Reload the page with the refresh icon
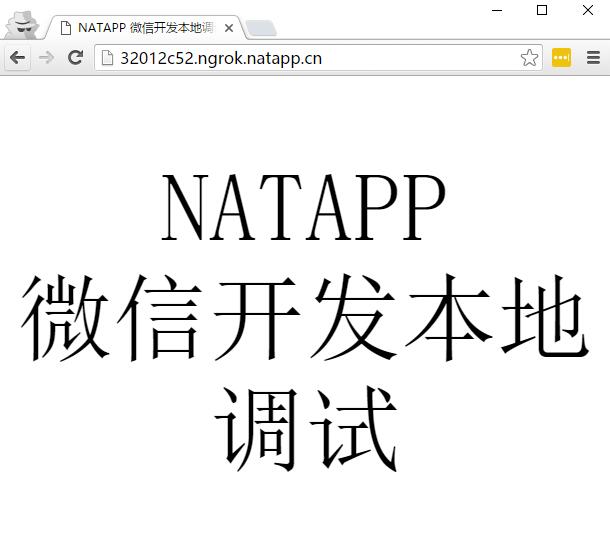610x559 pixels. tap(75, 58)
